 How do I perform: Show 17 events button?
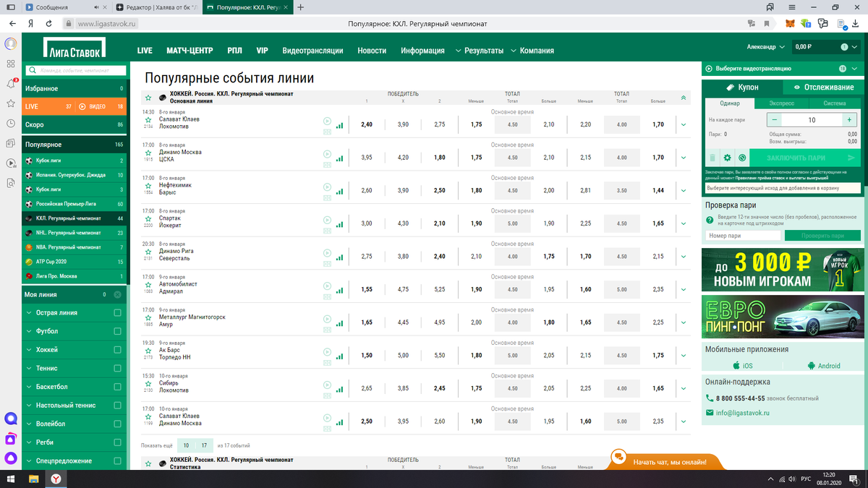point(205,445)
